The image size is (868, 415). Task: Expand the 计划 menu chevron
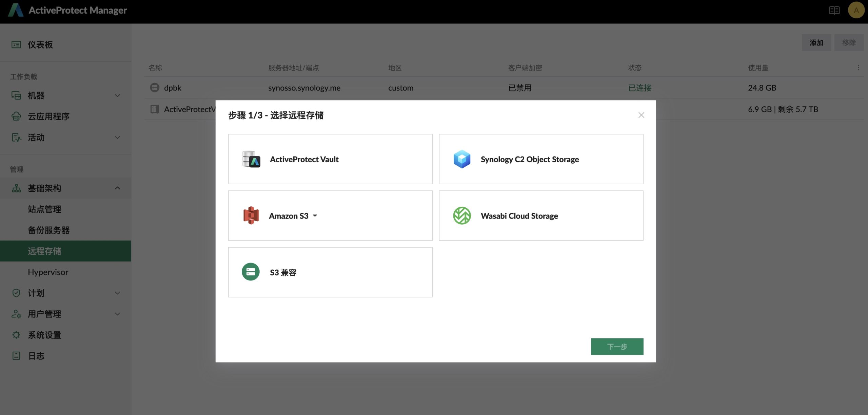point(117,293)
